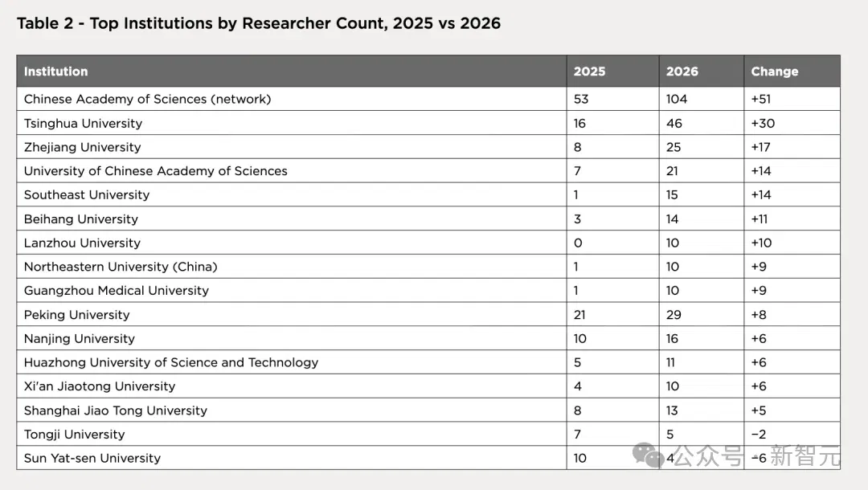Click the '+8' change value
This screenshot has height=490, width=868.
[759, 315]
